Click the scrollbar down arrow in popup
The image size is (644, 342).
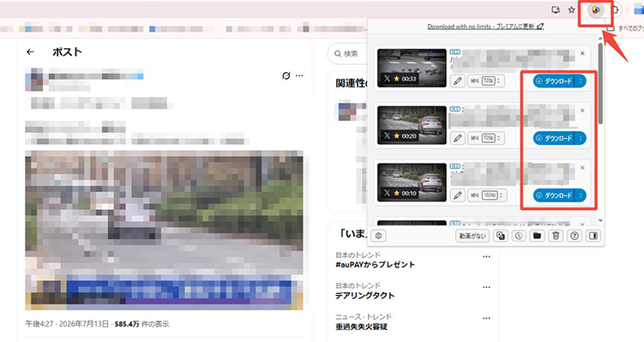point(600,221)
